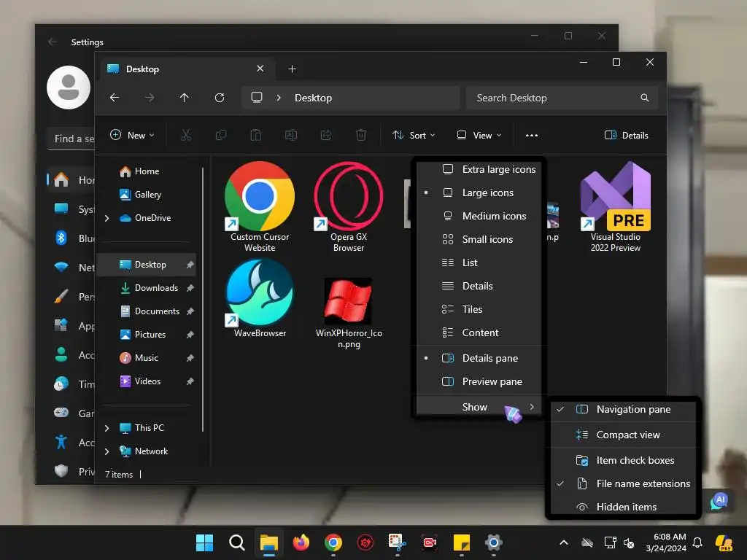Expand Network tree node

pos(107,451)
